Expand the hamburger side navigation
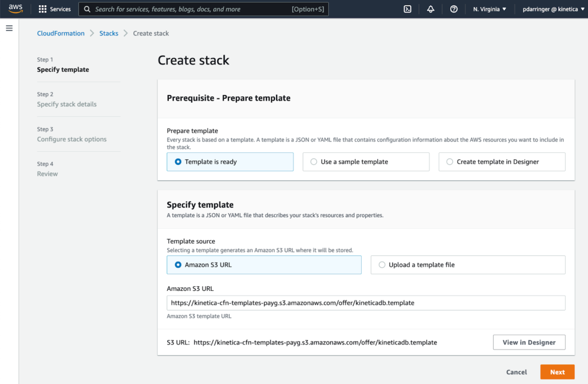588x384 pixels. click(9, 28)
